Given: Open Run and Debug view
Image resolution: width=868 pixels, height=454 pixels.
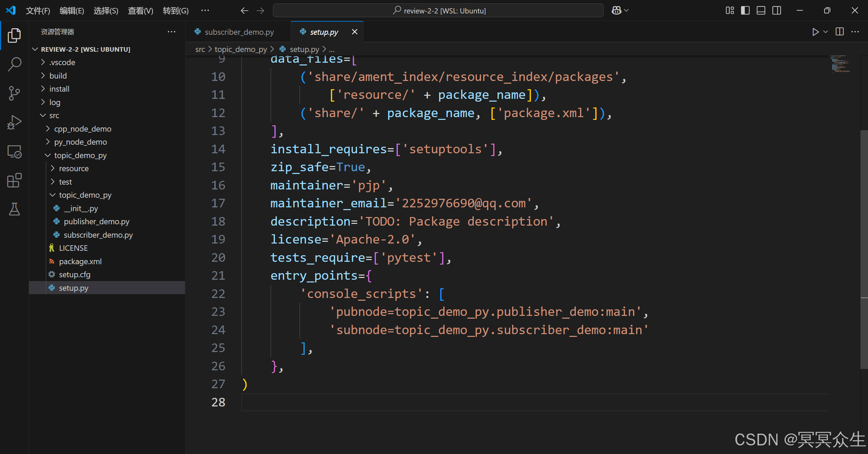Looking at the screenshot, I should [x=14, y=122].
